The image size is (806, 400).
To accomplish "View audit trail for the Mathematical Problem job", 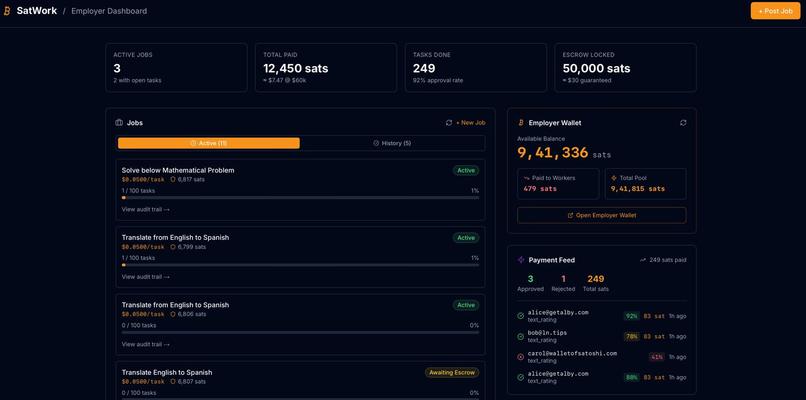I will coord(145,210).
